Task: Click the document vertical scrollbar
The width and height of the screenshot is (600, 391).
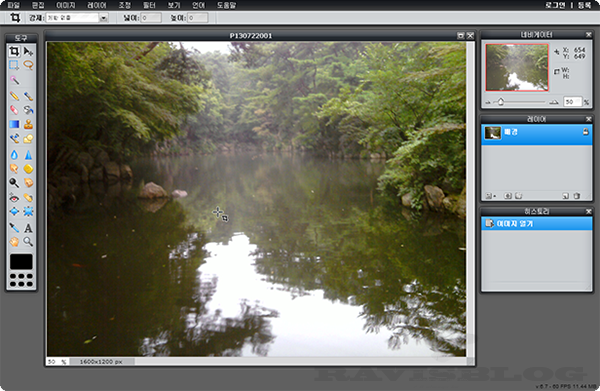Action: click(x=470, y=199)
